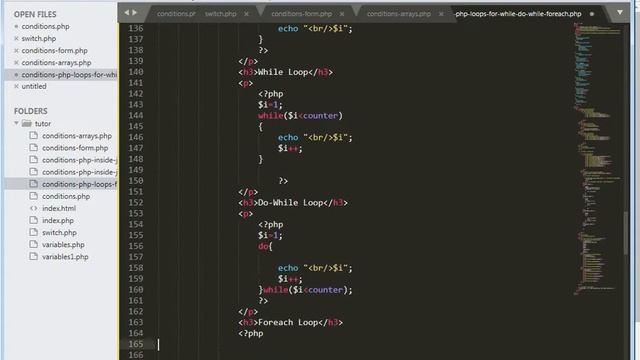This screenshot has width=640, height=360.
Task: Click the '$i++;' statement on line 147
Action: 290,148
